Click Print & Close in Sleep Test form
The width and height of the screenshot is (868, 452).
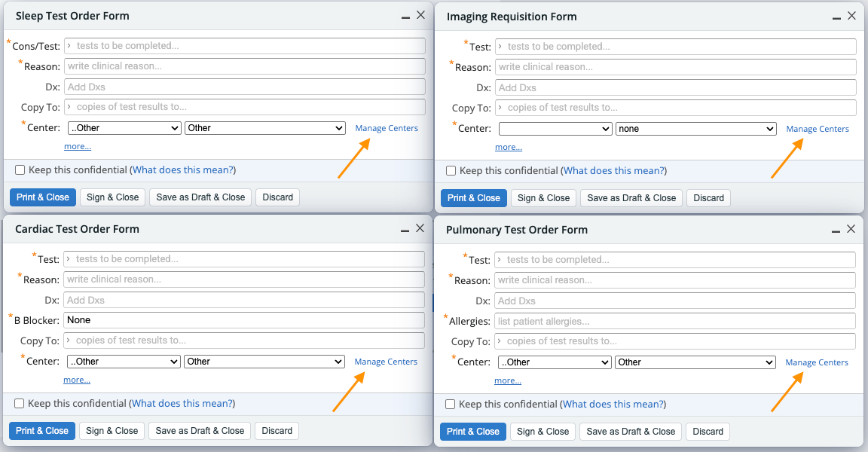click(43, 197)
